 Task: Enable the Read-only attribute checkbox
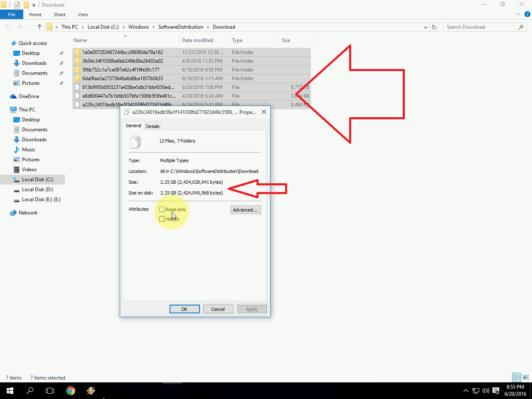tap(163, 209)
